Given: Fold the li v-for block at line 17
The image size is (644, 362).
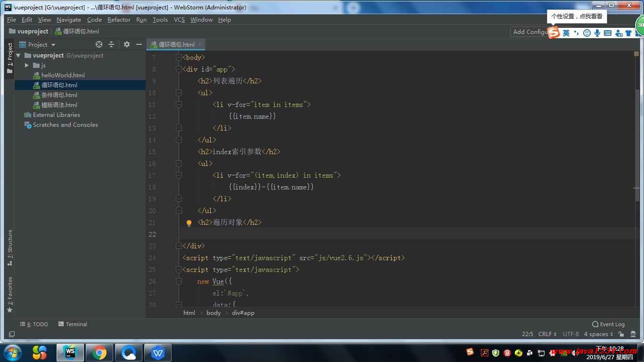Looking at the screenshot, I should click(x=179, y=175).
